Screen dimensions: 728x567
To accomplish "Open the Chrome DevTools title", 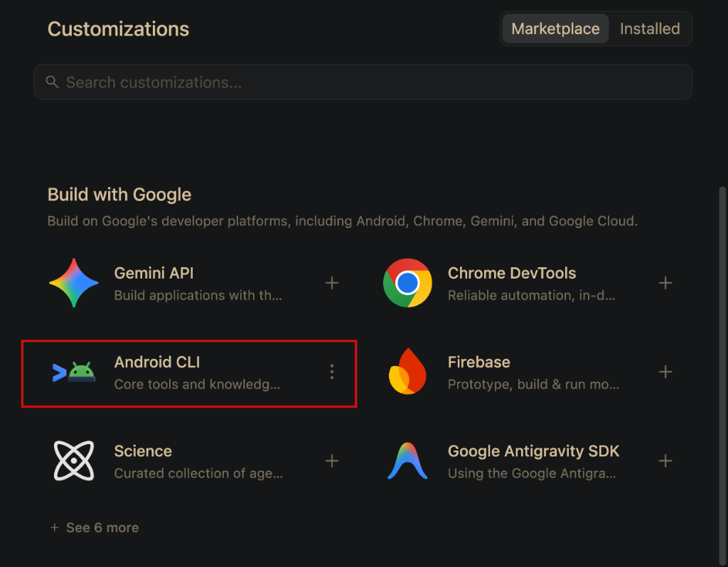I will [x=512, y=274].
